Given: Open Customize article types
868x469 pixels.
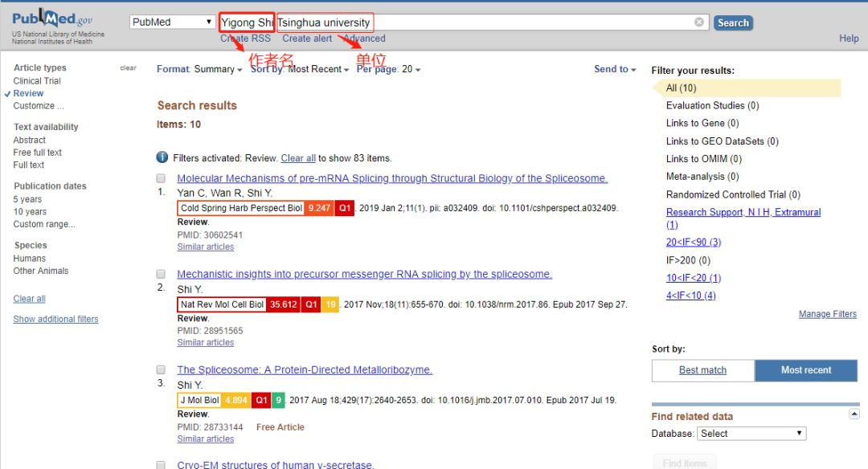Looking at the screenshot, I should [39, 106].
